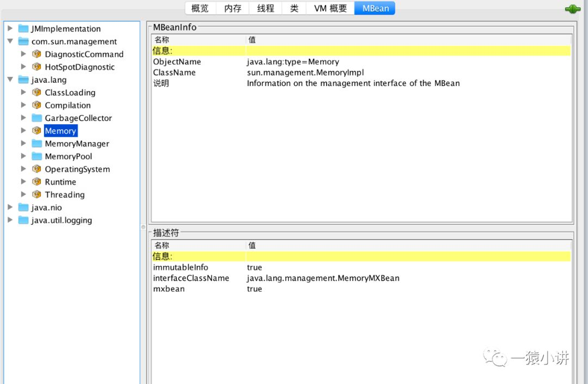Expand the ClassLoading node arrow
This screenshot has height=384, width=588.
point(23,92)
